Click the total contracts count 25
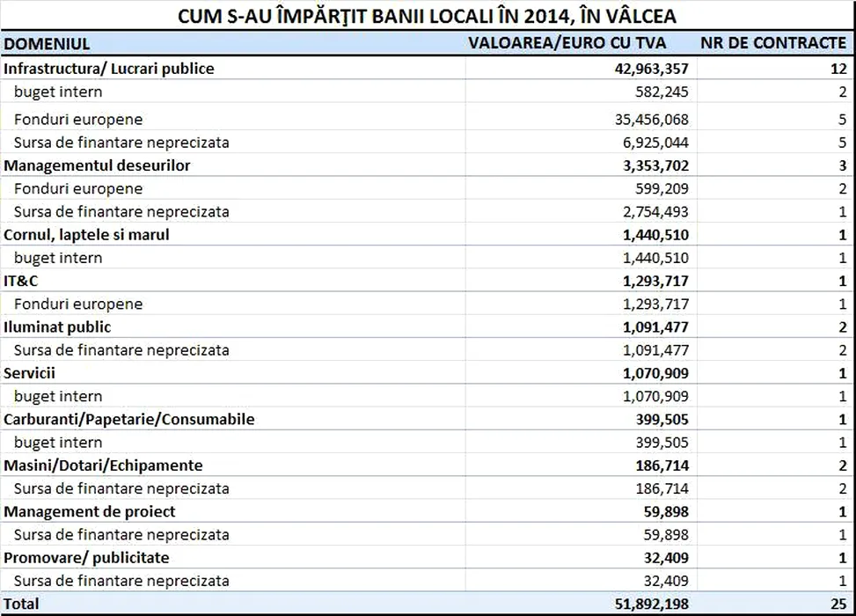The height and width of the screenshot is (616, 856). point(838,604)
